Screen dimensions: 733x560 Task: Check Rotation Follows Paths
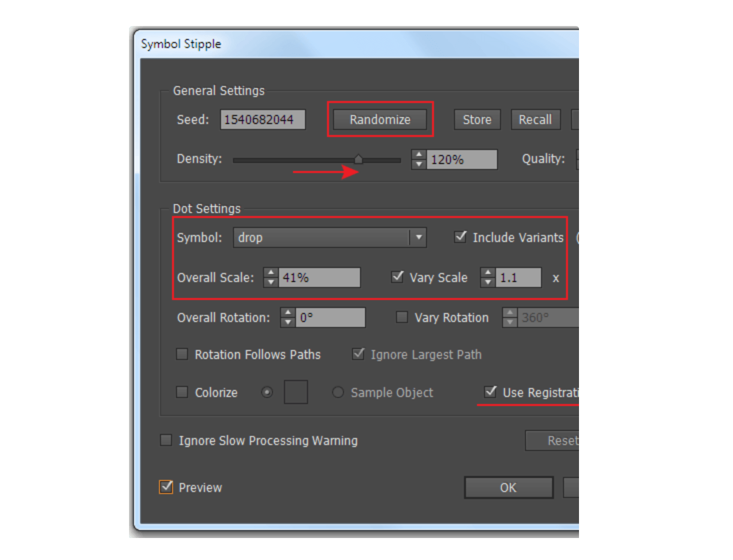tap(182, 354)
